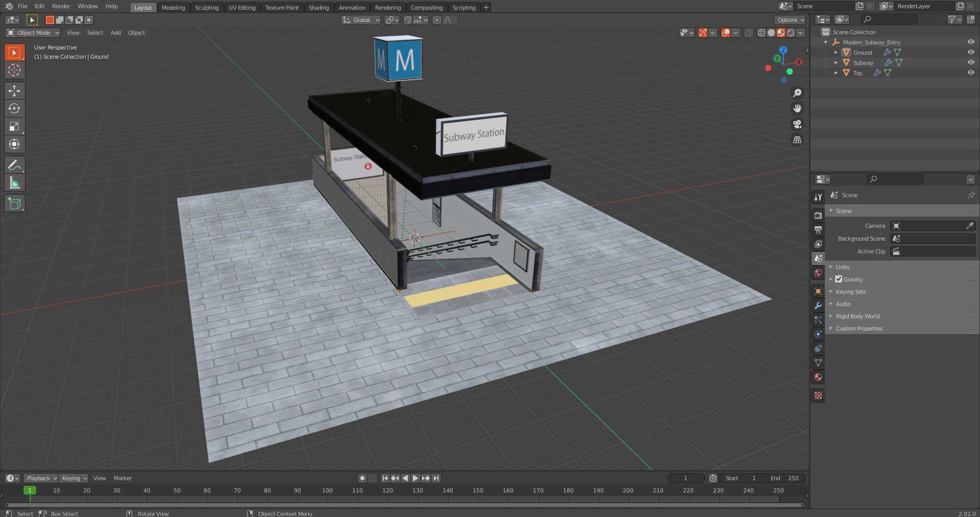This screenshot has height=517, width=980.
Task: Jump to timeline end frame
Action: [x=436, y=478]
